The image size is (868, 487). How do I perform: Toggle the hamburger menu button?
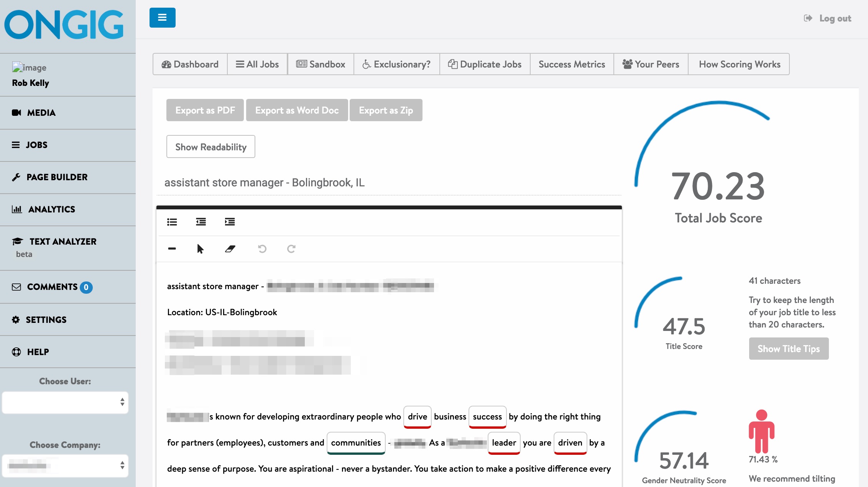pyautogui.click(x=162, y=18)
